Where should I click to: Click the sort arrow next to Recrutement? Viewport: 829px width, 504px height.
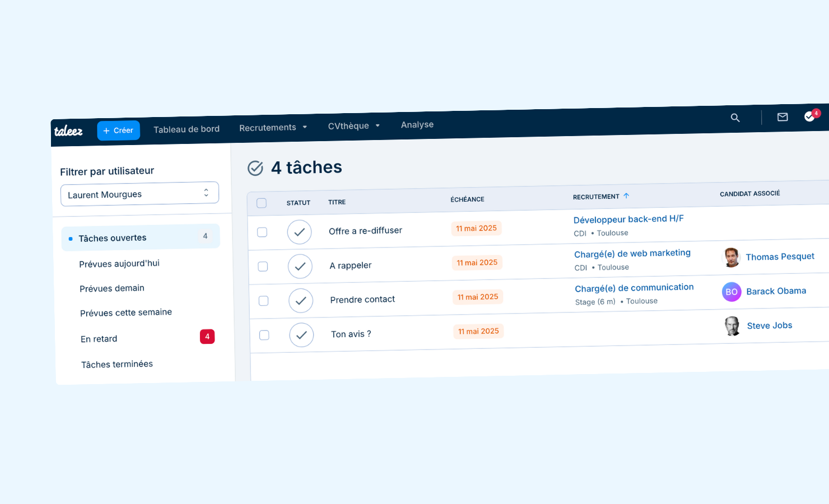point(626,195)
